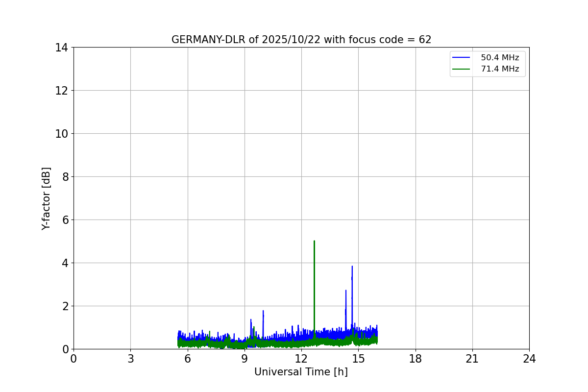This screenshot has width=588, height=392.
Task: Click the tallest blue peak near 3.8 dB
Action: (352, 299)
